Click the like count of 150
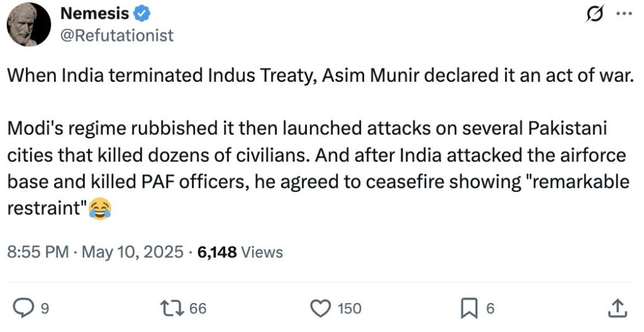 [x=350, y=308]
